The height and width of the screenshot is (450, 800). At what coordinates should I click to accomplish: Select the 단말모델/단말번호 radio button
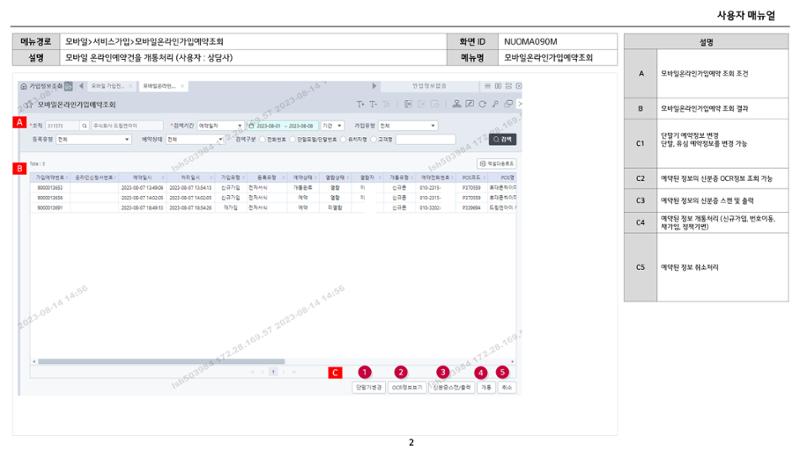pos(293,139)
